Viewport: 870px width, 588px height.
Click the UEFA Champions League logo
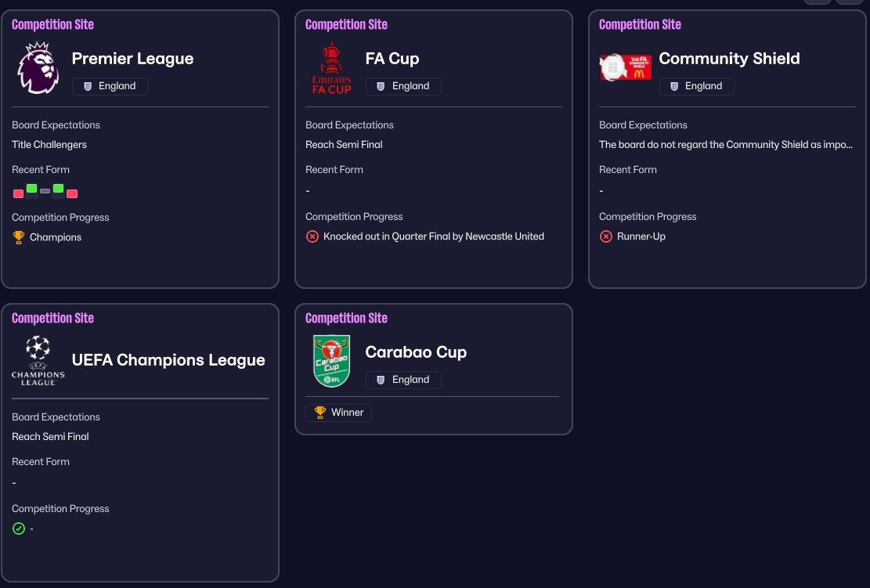click(38, 360)
